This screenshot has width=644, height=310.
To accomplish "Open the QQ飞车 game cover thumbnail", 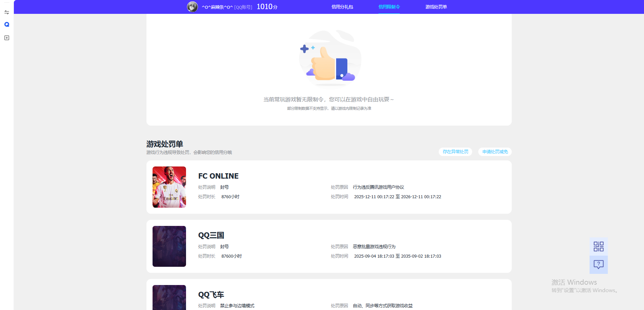I will [x=169, y=298].
